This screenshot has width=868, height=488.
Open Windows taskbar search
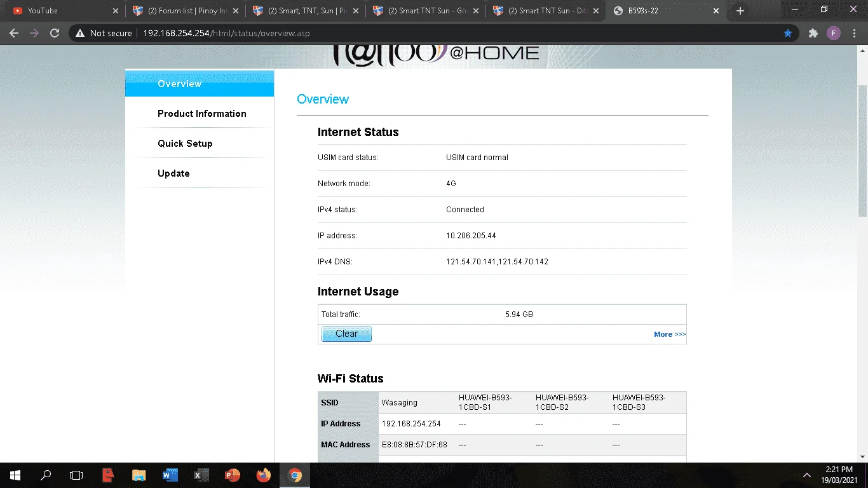pos(46,475)
